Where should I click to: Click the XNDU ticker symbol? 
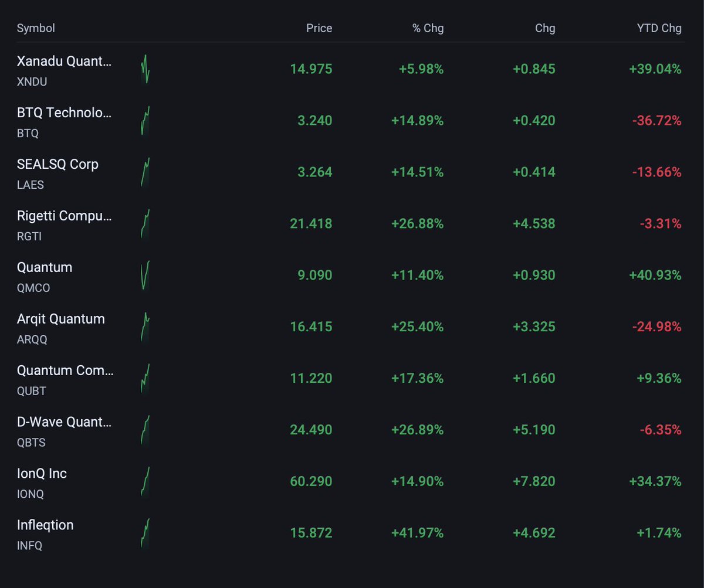(32, 81)
